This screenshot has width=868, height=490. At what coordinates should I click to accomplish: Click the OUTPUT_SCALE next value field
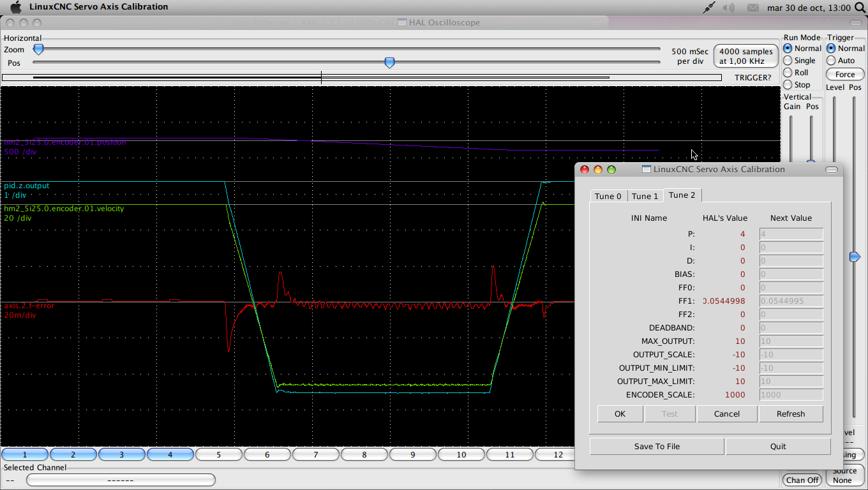[791, 355]
